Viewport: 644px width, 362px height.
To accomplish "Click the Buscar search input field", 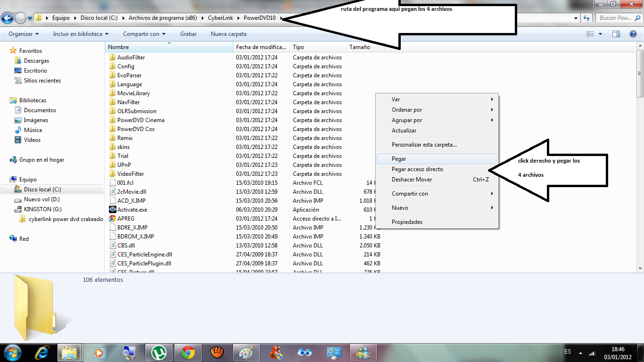I will pyautogui.click(x=619, y=18).
